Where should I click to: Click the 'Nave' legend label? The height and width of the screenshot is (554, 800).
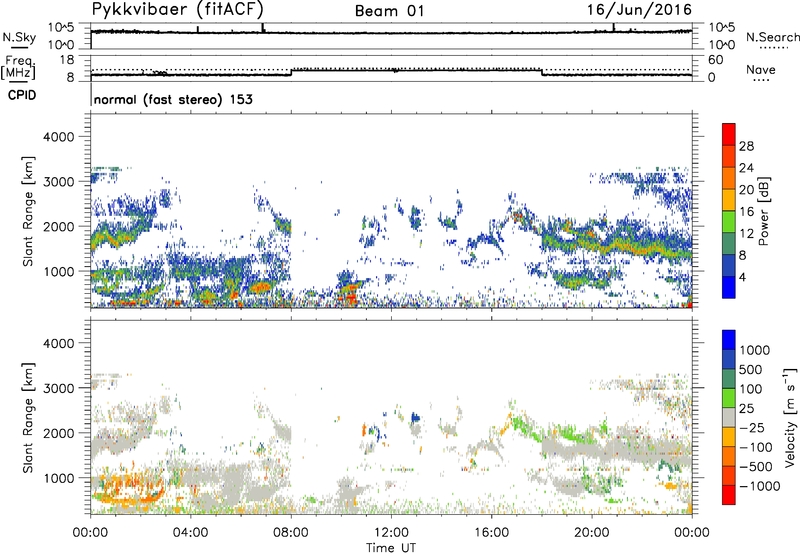(760, 69)
